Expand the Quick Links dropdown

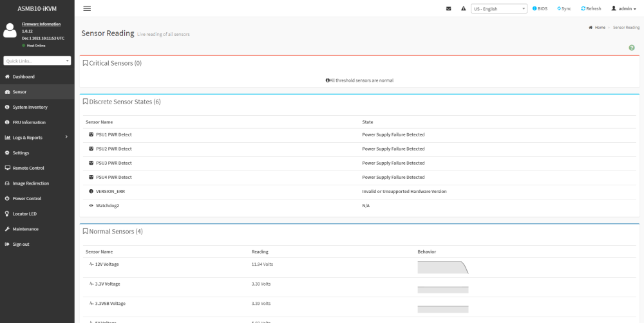(x=37, y=60)
